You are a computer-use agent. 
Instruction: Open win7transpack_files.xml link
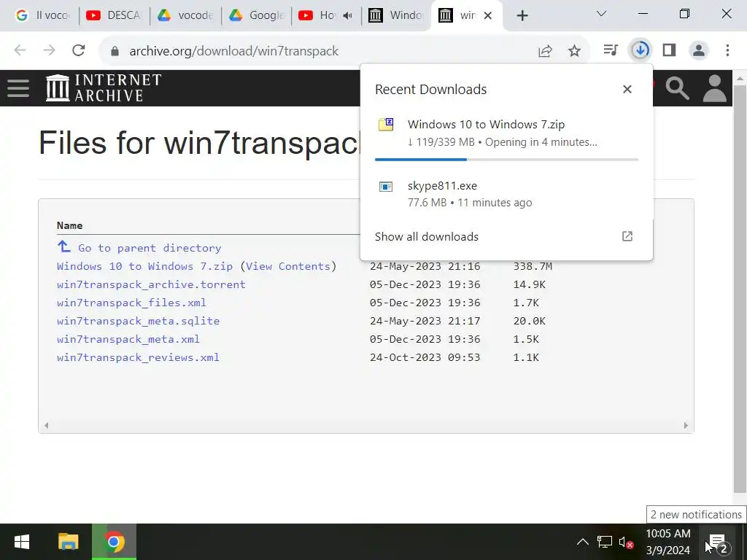click(x=131, y=303)
